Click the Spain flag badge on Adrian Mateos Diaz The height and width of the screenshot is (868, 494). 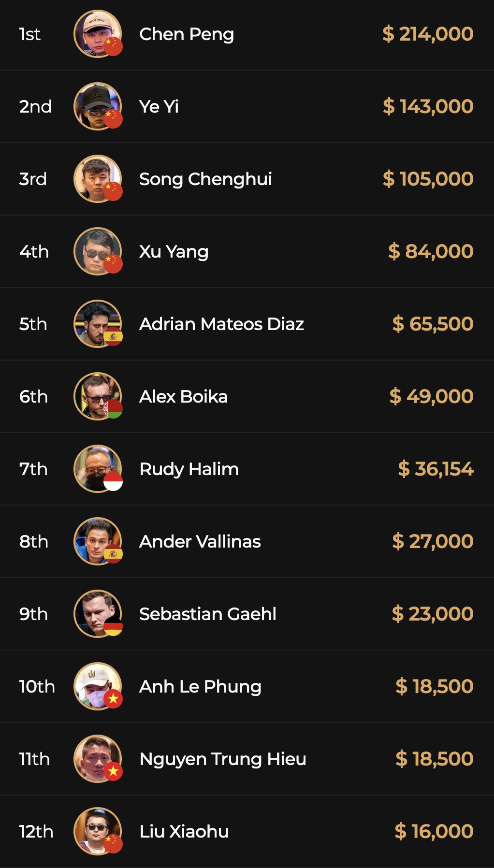[113, 336]
